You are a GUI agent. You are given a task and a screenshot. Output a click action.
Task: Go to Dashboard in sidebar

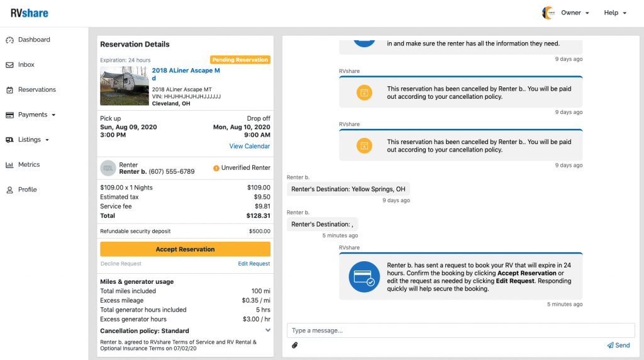pos(34,40)
